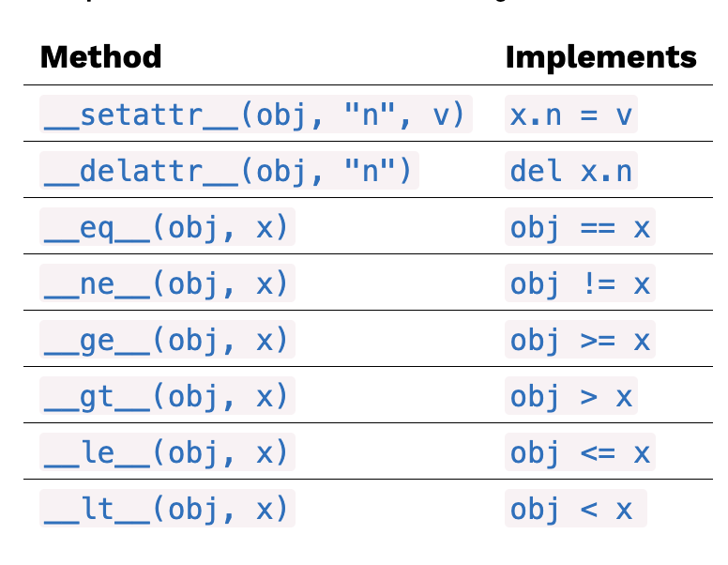
Task: Open the __setattr__(obj, "n", v) method link
Action: [x=256, y=115]
